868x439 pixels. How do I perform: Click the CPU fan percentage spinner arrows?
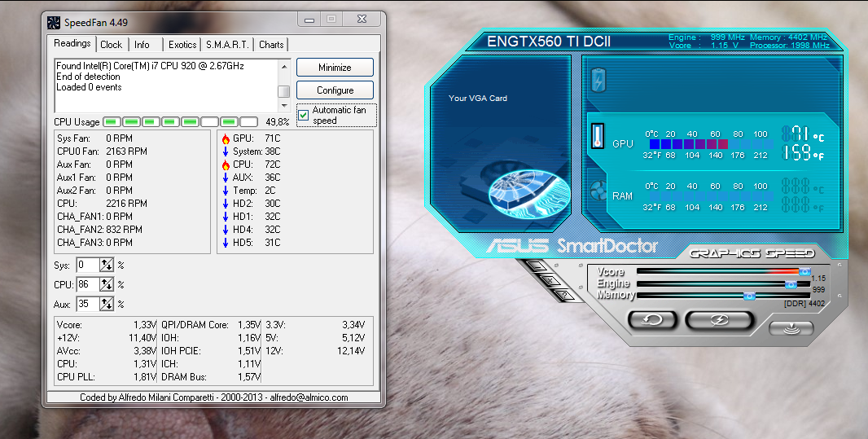(107, 284)
